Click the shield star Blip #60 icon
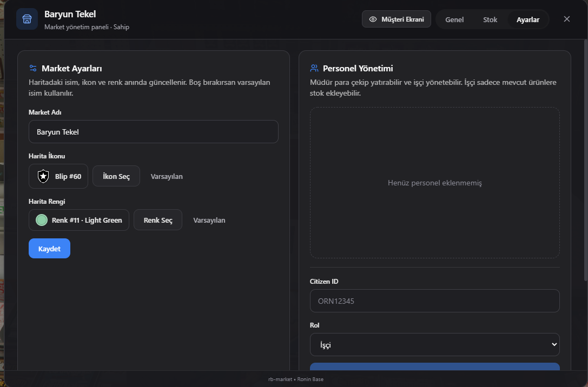This screenshot has height=387, width=588. [x=43, y=176]
